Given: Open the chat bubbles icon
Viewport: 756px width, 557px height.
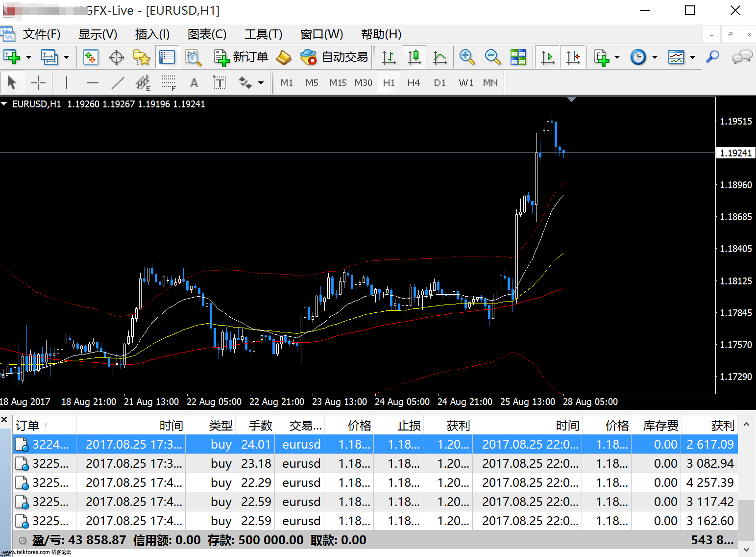Looking at the screenshot, I should click(742, 57).
